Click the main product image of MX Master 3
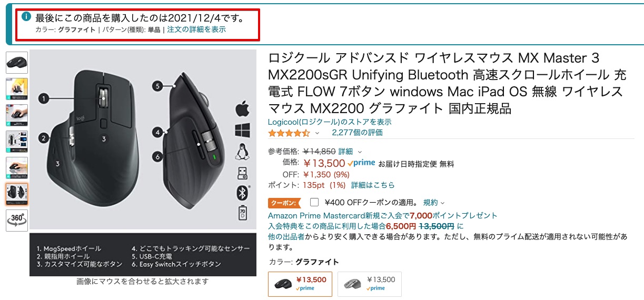 143,140
